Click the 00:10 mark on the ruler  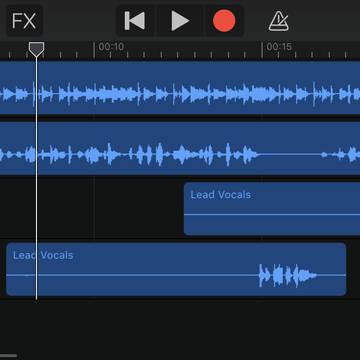(111, 47)
